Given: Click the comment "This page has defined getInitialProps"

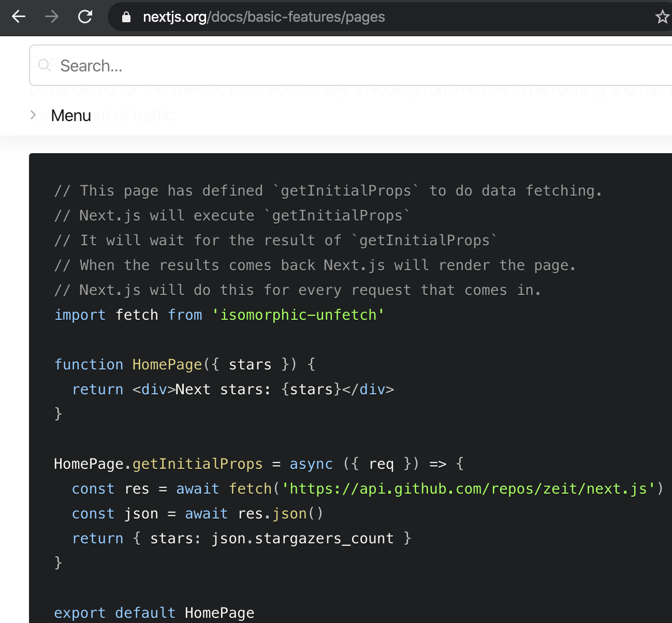Looking at the screenshot, I should (x=328, y=190).
